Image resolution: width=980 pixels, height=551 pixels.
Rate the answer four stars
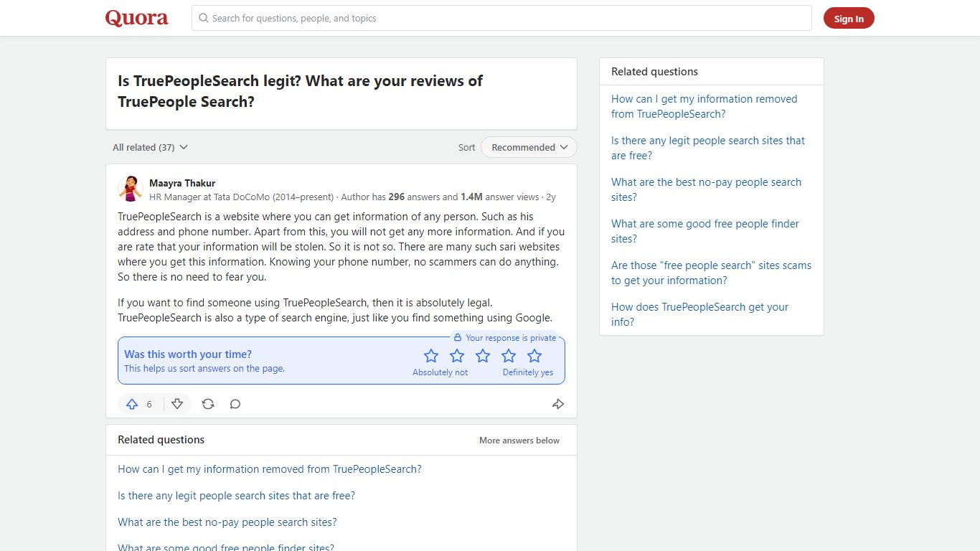pyautogui.click(x=509, y=356)
